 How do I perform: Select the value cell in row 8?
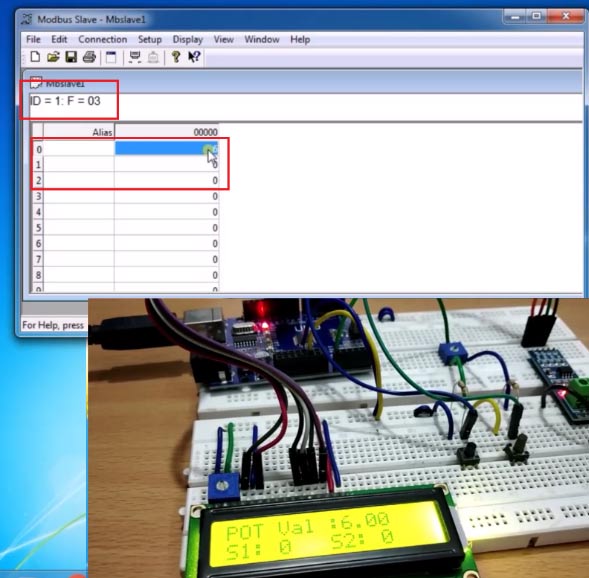166,275
